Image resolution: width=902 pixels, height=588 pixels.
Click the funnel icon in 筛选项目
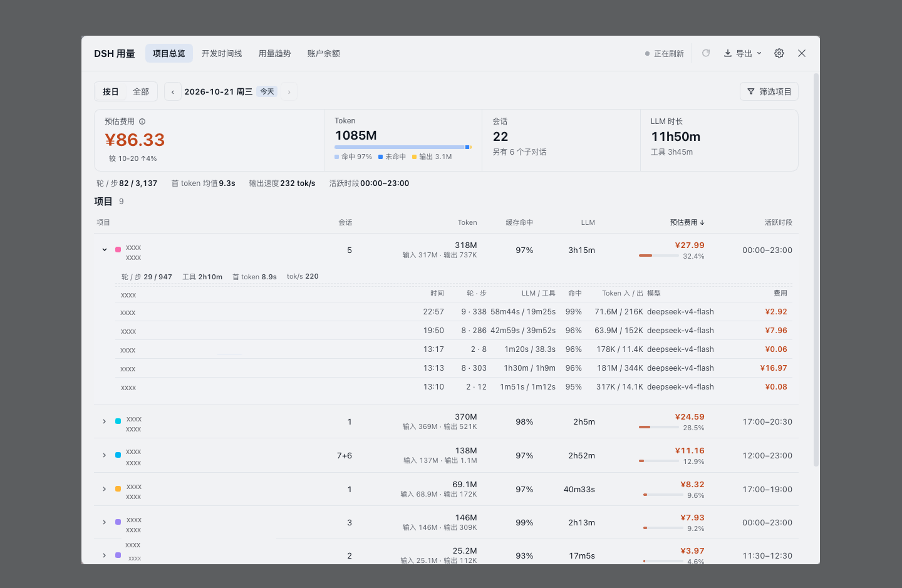pos(751,92)
